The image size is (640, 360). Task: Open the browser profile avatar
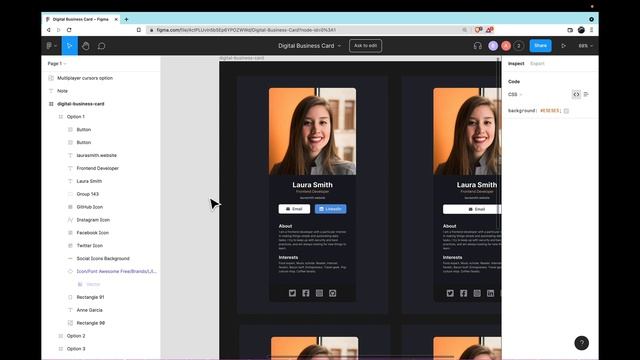[x=581, y=30]
